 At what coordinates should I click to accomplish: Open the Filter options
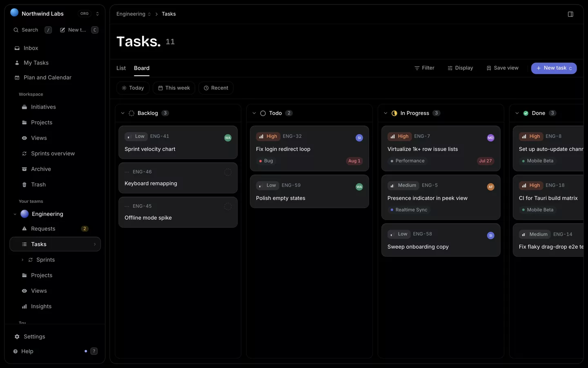[x=424, y=68]
